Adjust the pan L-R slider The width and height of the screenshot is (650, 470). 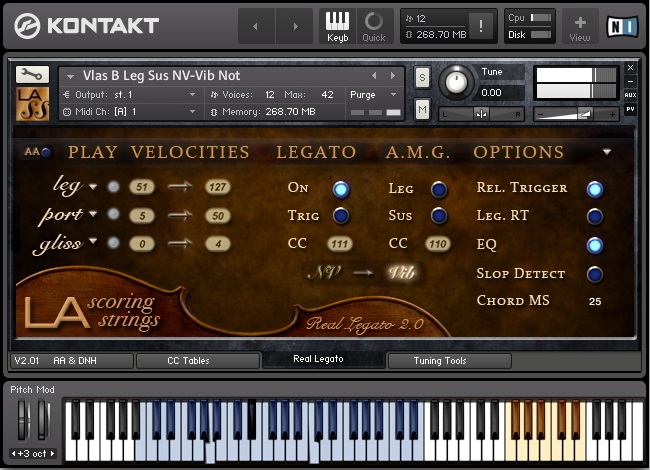[481, 114]
